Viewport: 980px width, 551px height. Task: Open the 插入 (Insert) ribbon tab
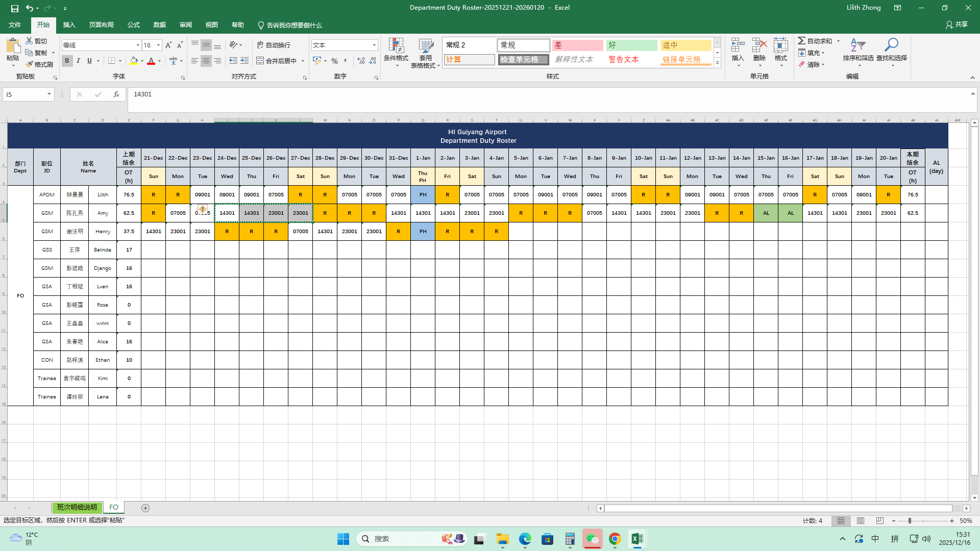click(x=69, y=25)
